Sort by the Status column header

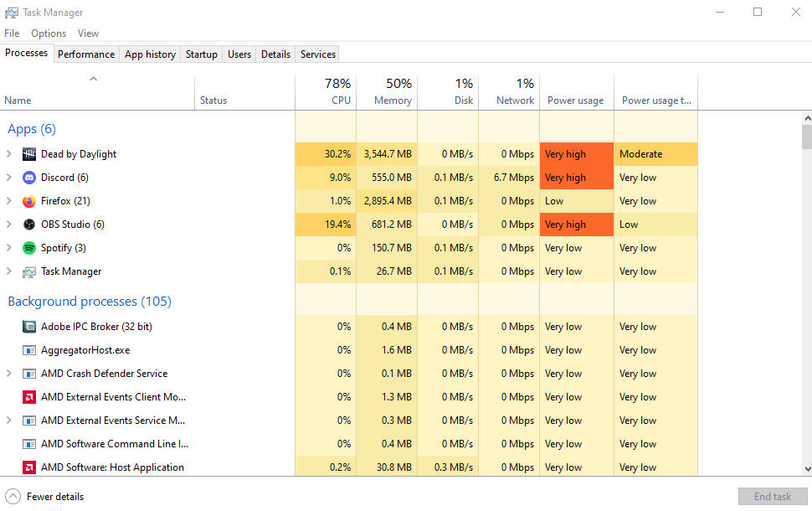[x=245, y=93]
